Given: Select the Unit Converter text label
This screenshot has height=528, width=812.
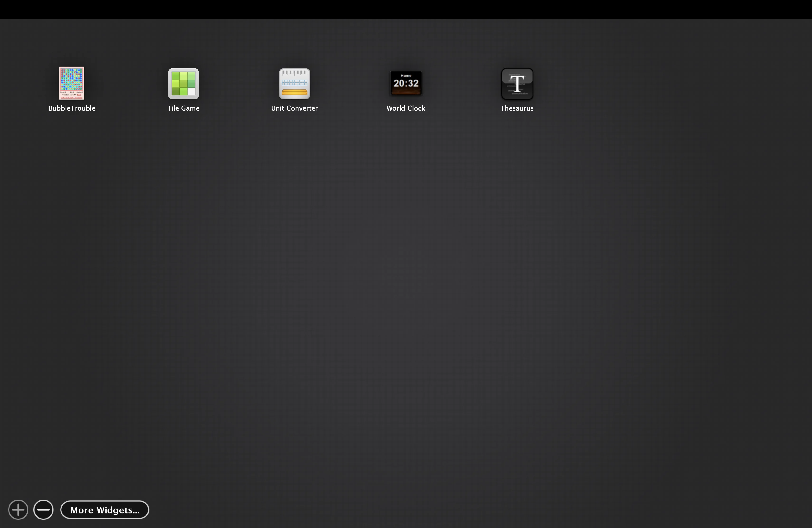Looking at the screenshot, I should pyautogui.click(x=294, y=108).
